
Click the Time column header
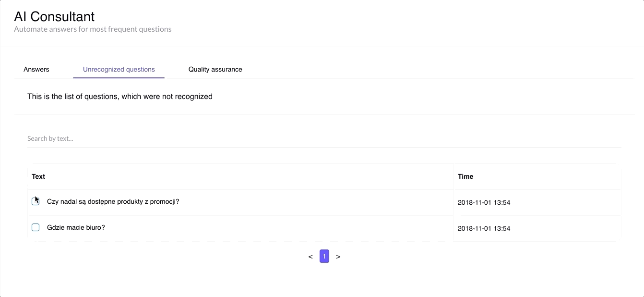coord(465,176)
